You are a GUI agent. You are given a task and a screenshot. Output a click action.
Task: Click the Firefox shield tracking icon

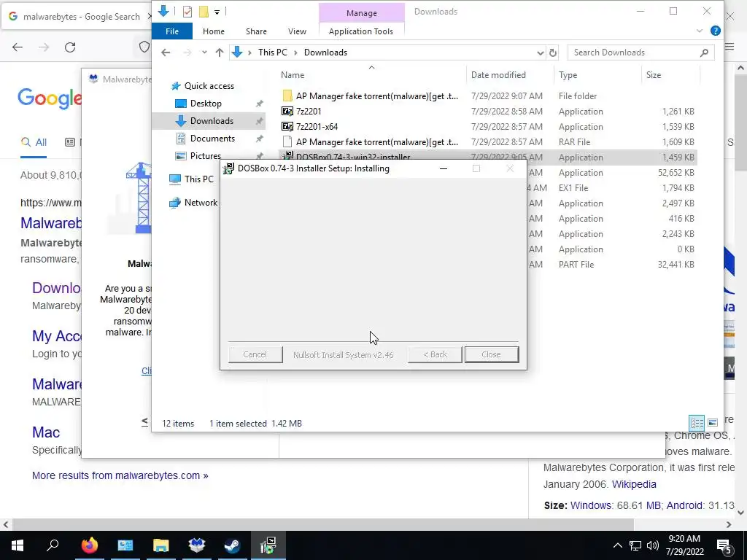click(x=144, y=47)
